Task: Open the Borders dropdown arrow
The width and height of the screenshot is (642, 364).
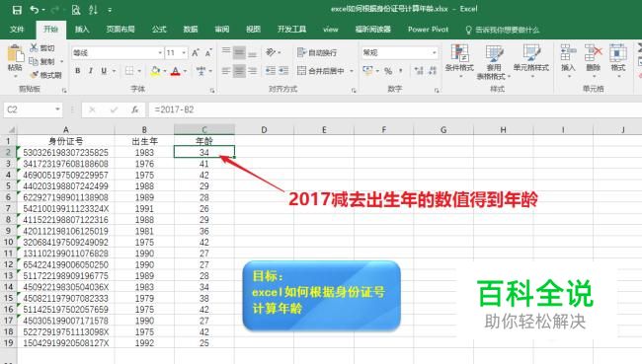Action: pyautogui.click(x=139, y=71)
